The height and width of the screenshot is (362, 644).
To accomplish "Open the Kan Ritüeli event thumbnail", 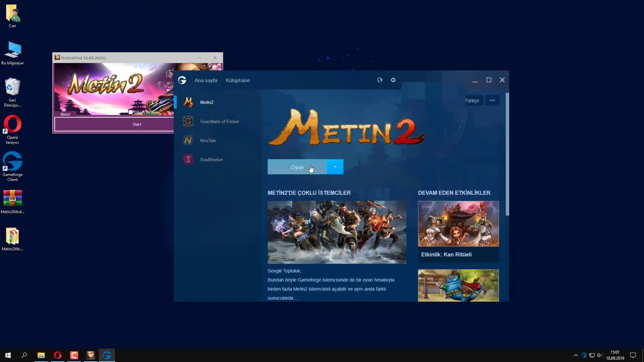I will click(458, 224).
